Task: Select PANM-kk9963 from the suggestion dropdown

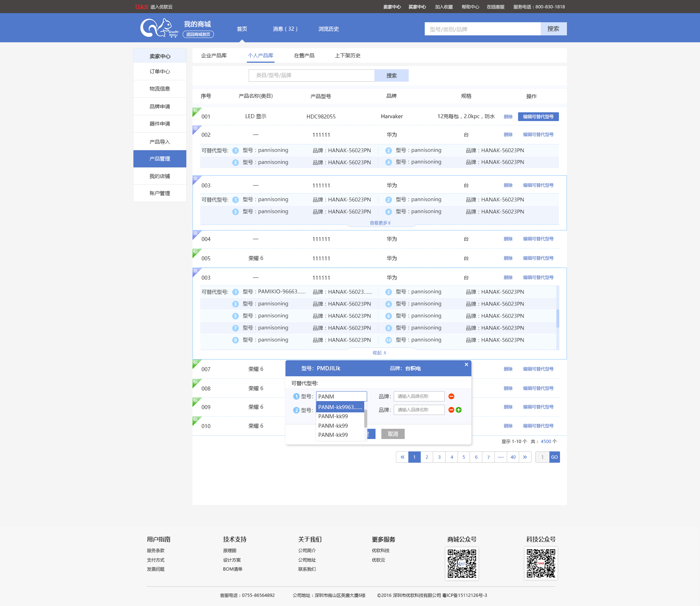Action: (x=340, y=407)
